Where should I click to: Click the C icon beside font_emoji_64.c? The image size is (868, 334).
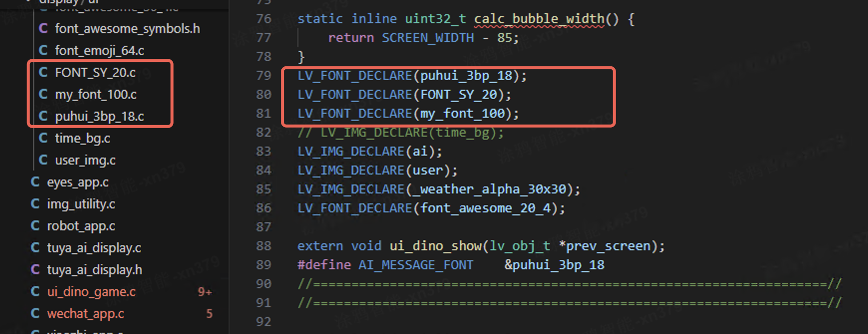point(43,50)
